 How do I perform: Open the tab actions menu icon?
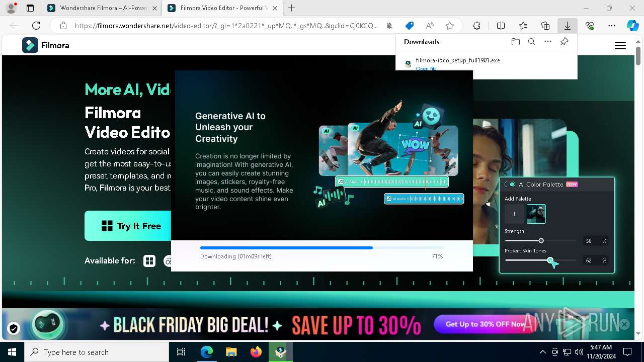(x=30, y=8)
